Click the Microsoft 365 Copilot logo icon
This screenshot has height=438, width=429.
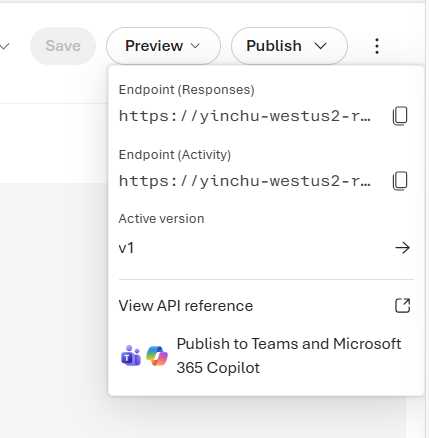(x=157, y=356)
